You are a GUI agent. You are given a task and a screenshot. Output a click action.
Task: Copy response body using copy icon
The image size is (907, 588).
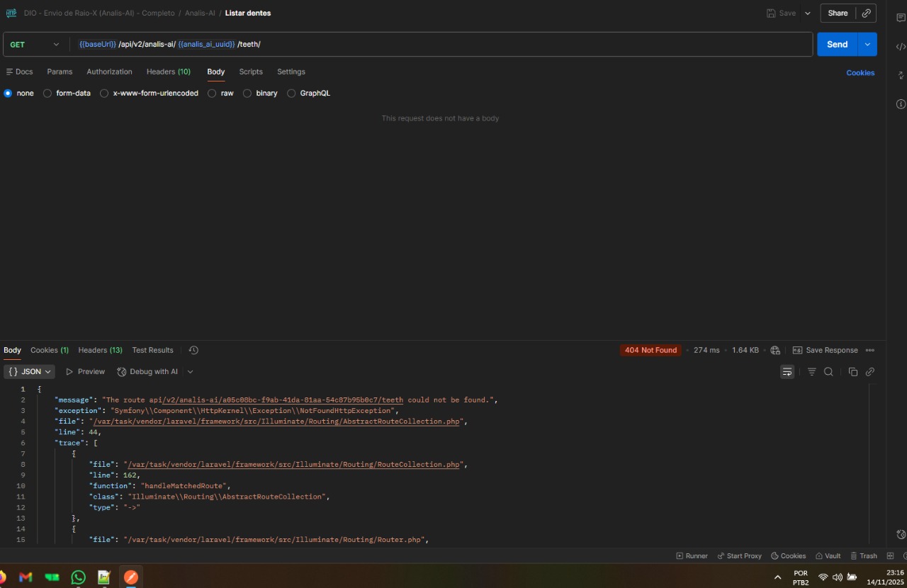click(853, 372)
